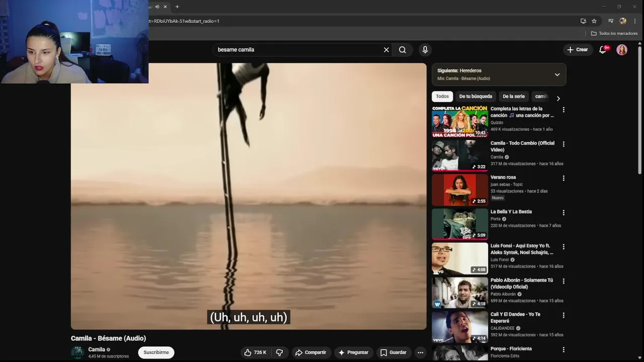The height and width of the screenshot is (362, 644).
Task: Subscribe with the Suscribirme button
Action: point(156,352)
